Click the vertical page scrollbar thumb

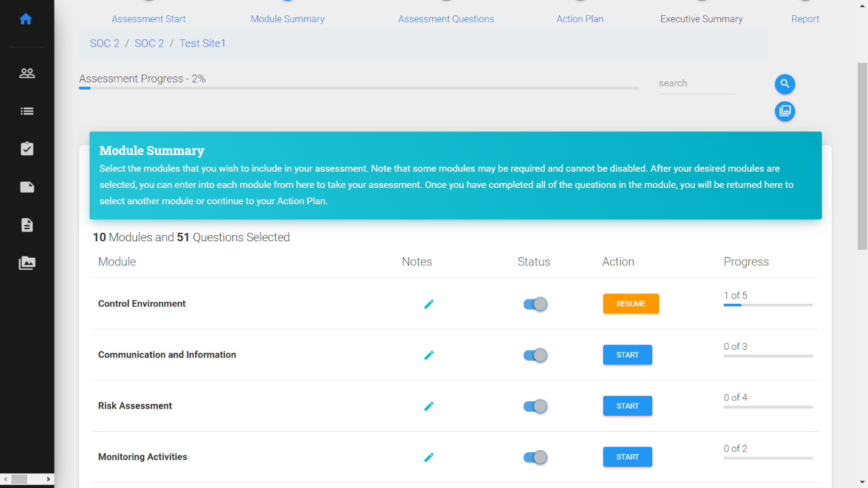(863, 156)
